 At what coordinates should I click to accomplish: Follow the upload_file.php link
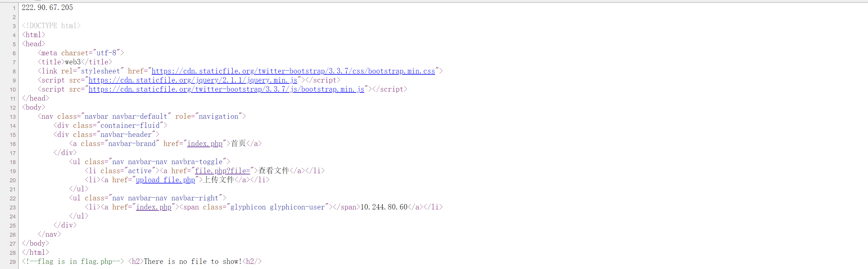tap(165, 180)
